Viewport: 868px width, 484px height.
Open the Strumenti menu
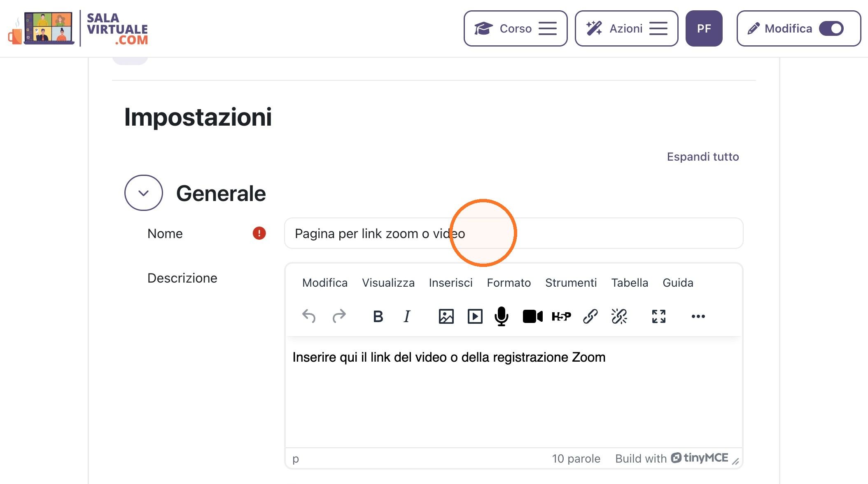571,283
